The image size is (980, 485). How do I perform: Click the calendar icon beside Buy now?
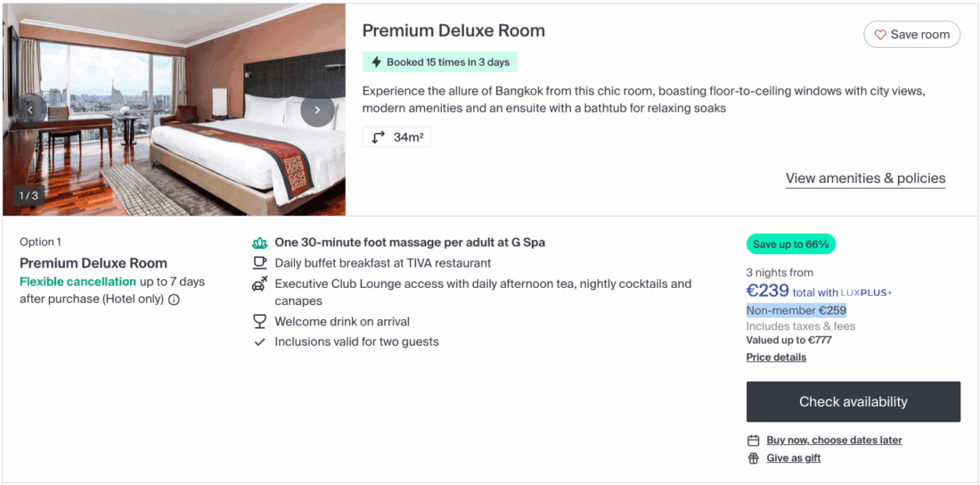[x=754, y=440]
